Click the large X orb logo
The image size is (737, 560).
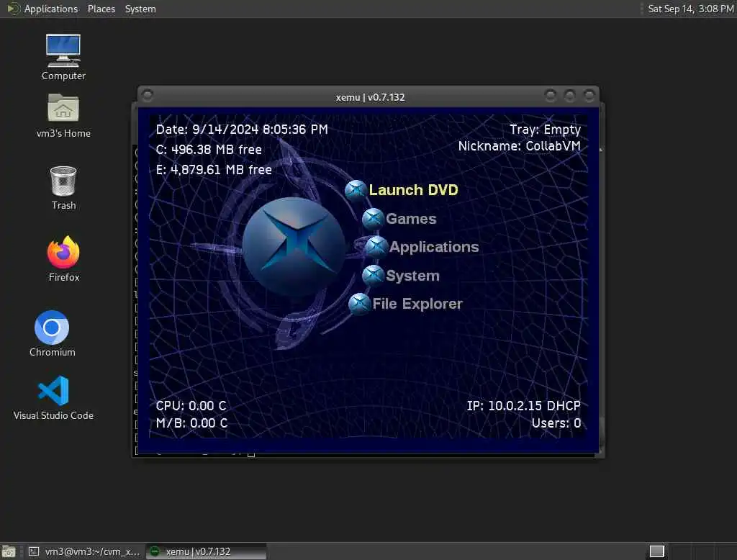pos(294,246)
